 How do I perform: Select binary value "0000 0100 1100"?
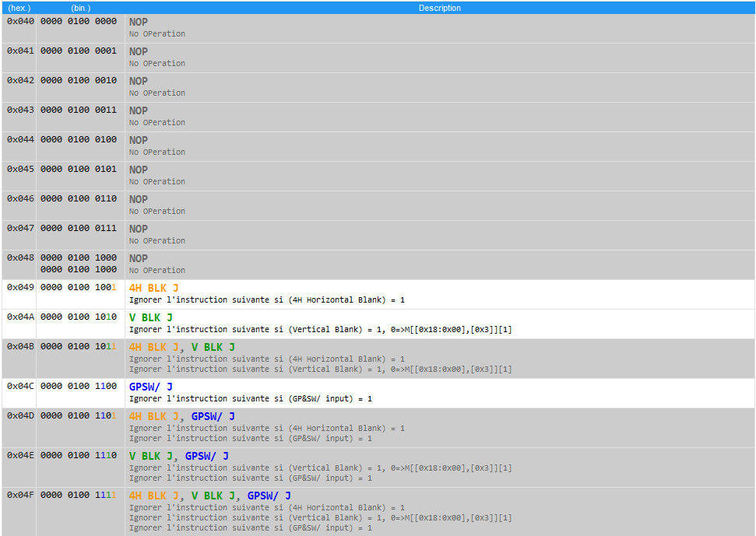click(79, 386)
